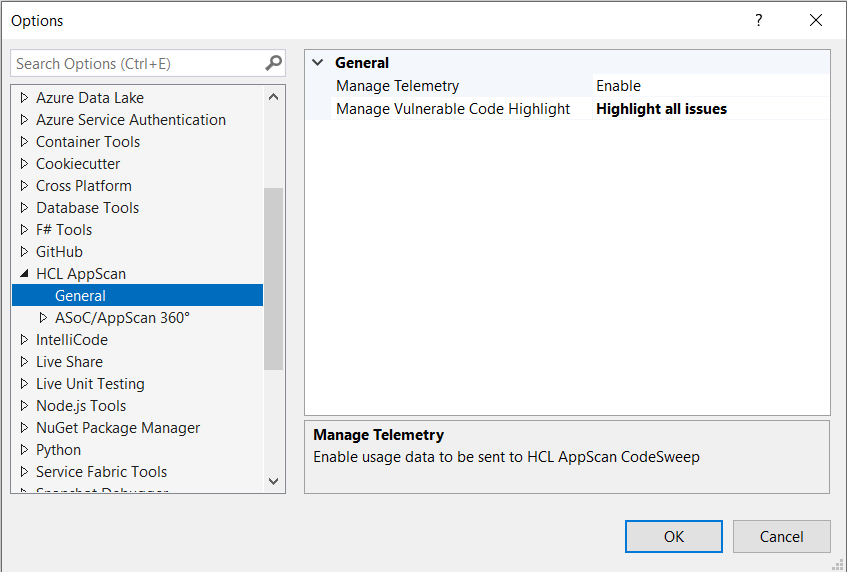Expand the Azure Service Authentication node
The image size is (847, 572).
click(x=24, y=119)
